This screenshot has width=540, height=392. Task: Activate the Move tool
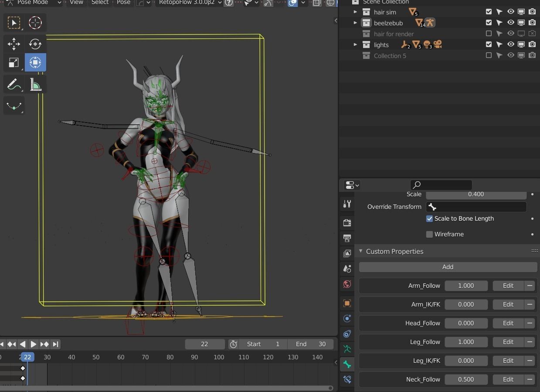click(x=14, y=44)
